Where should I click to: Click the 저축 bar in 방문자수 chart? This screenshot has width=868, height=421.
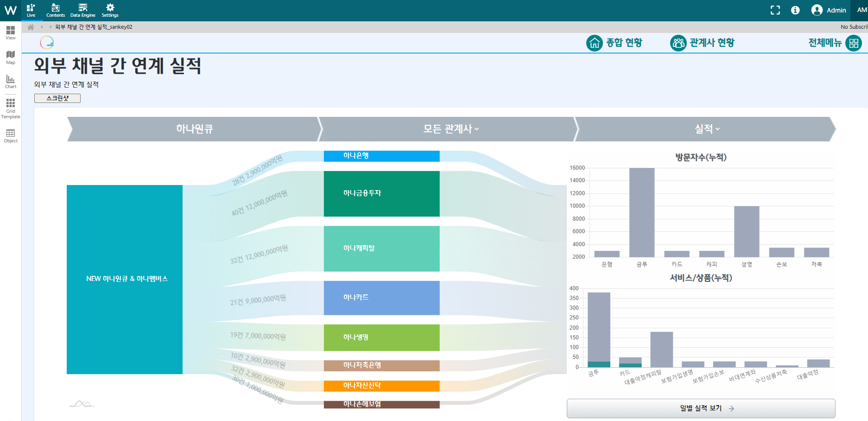(x=817, y=252)
